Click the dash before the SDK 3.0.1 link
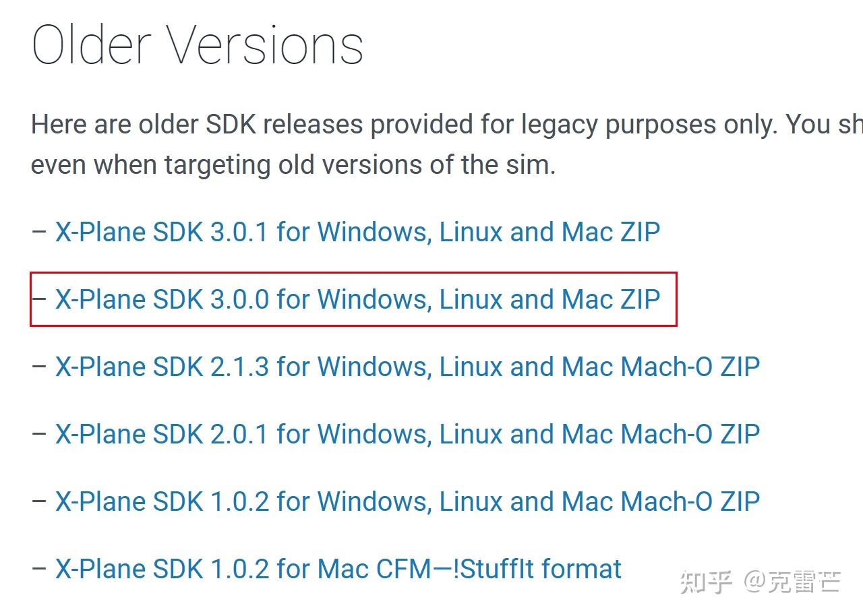Viewport: 863px width, 616px height. click(39, 233)
